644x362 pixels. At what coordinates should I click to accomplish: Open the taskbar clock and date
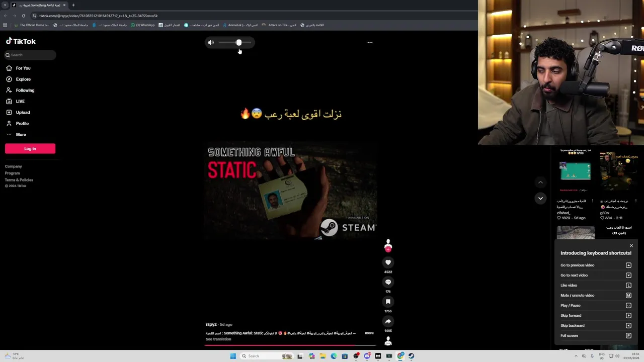(x=631, y=356)
